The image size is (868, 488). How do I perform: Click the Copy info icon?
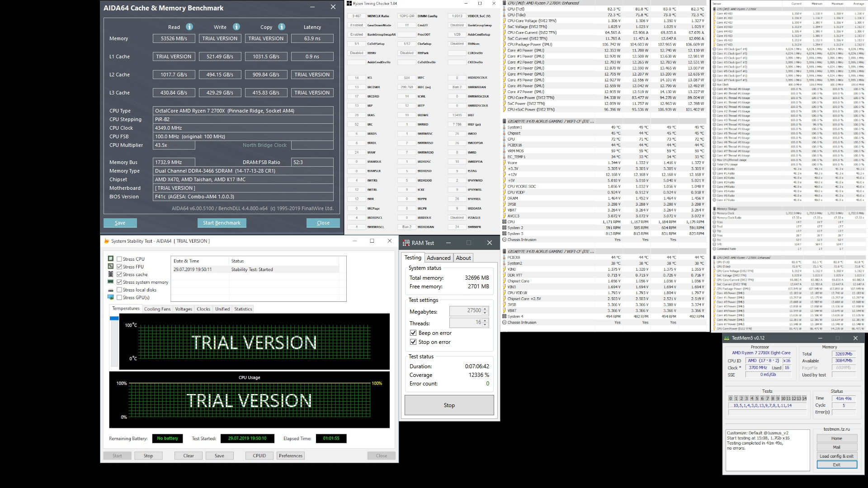pyautogui.click(x=282, y=27)
